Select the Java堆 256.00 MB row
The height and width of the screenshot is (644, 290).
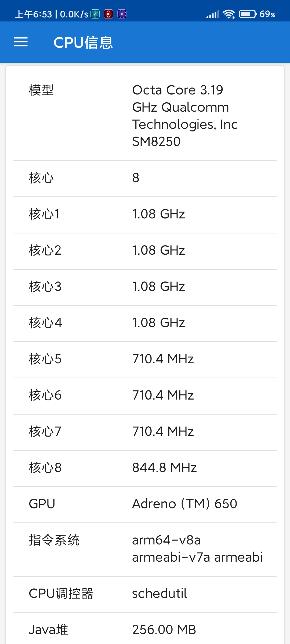(145, 628)
